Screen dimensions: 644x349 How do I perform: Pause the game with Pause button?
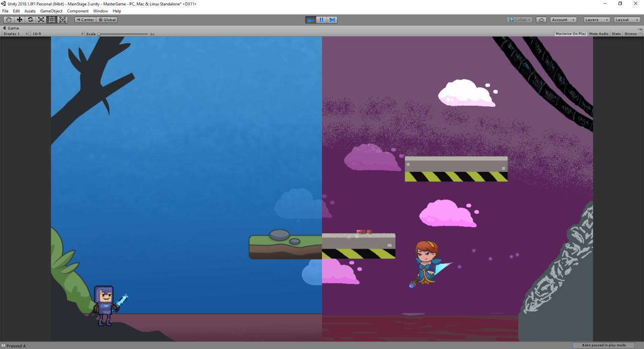tap(321, 20)
